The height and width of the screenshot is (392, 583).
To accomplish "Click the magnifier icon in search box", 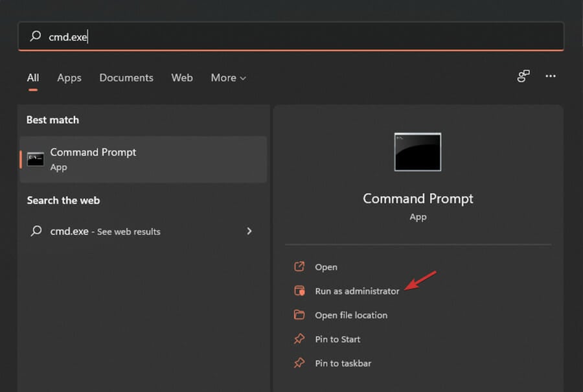I will pyautogui.click(x=36, y=36).
